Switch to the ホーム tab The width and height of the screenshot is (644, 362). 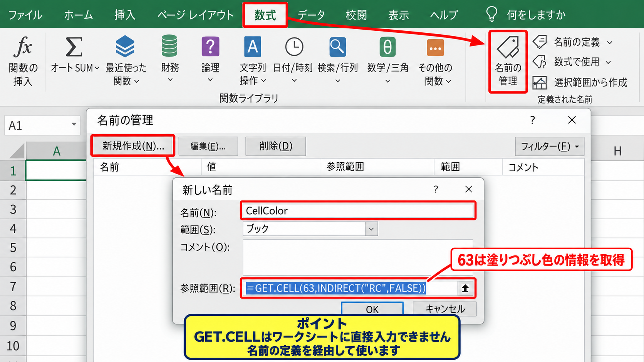pos(79,15)
